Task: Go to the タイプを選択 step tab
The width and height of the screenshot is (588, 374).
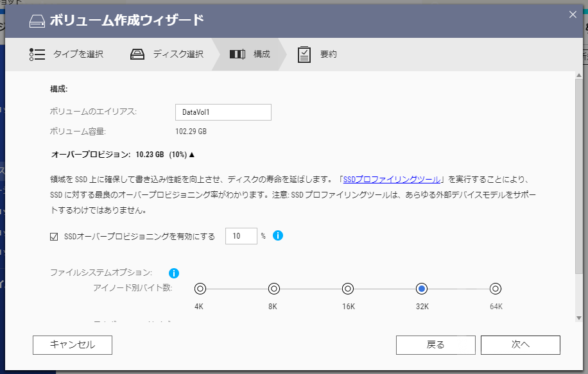Action: click(66, 55)
